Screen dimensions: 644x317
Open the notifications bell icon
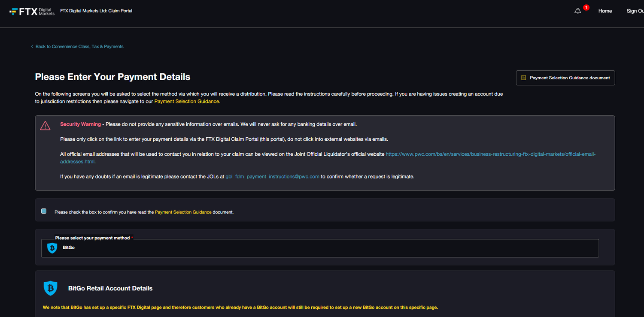(578, 11)
